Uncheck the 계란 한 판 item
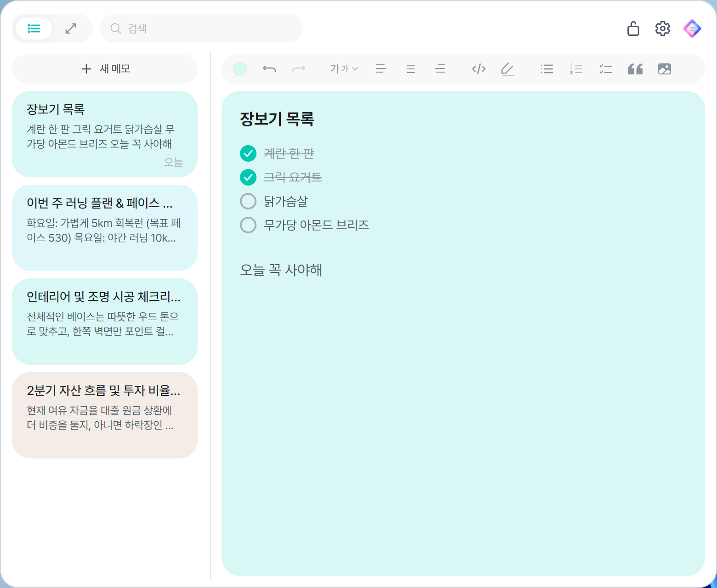The width and height of the screenshot is (717, 588). pos(248,153)
